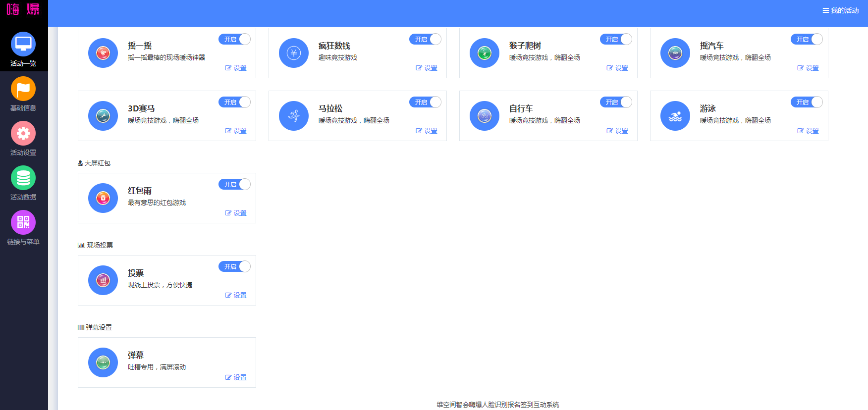This screenshot has height=410, width=868.
Task: Click the 猴子爬树 game icon
Action: click(x=485, y=53)
